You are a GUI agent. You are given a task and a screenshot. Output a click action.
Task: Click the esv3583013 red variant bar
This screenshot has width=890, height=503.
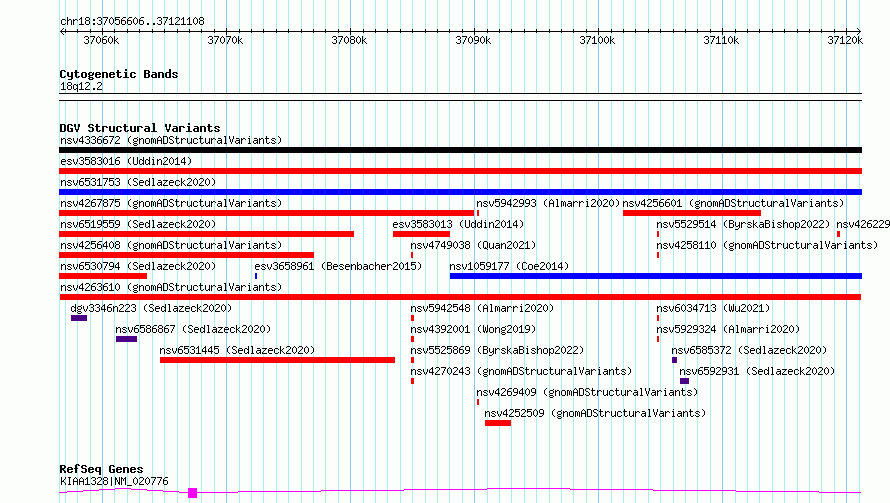click(421, 234)
